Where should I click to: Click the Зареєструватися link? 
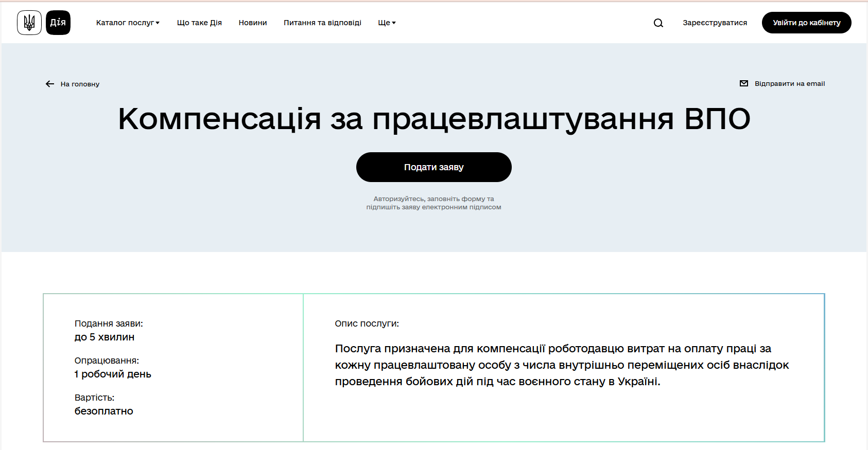pos(715,23)
